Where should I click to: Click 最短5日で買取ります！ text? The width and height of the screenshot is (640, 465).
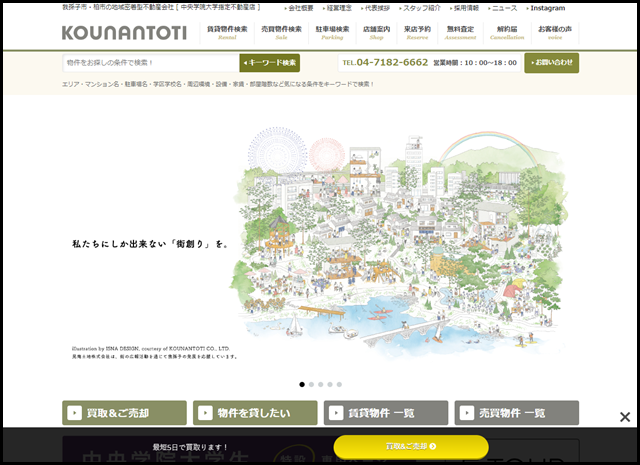(x=190, y=447)
